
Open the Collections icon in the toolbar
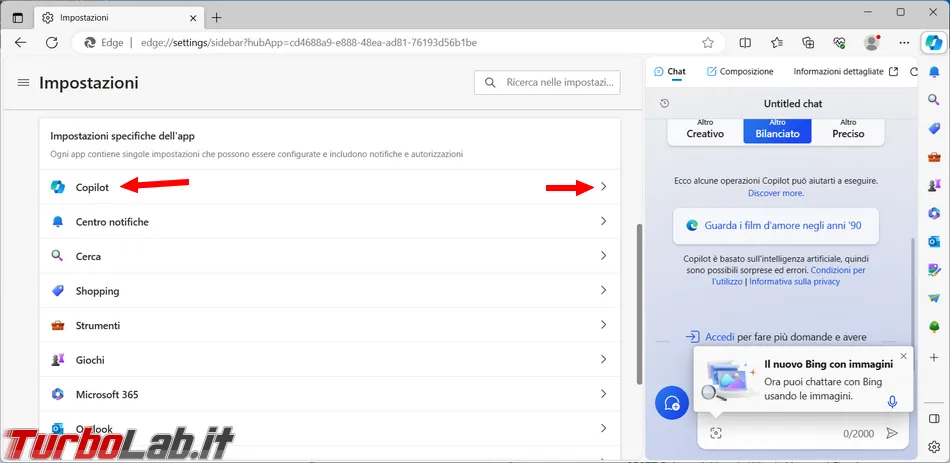pos(808,42)
